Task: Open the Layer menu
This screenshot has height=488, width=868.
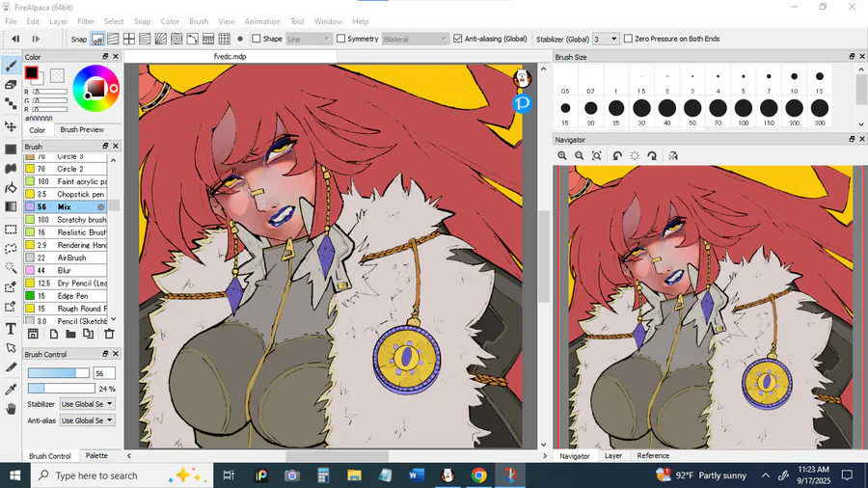Action: point(58,21)
